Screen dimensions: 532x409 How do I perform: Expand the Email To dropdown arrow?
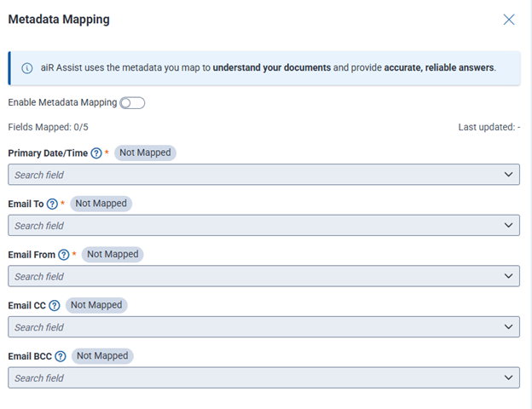(x=508, y=226)
